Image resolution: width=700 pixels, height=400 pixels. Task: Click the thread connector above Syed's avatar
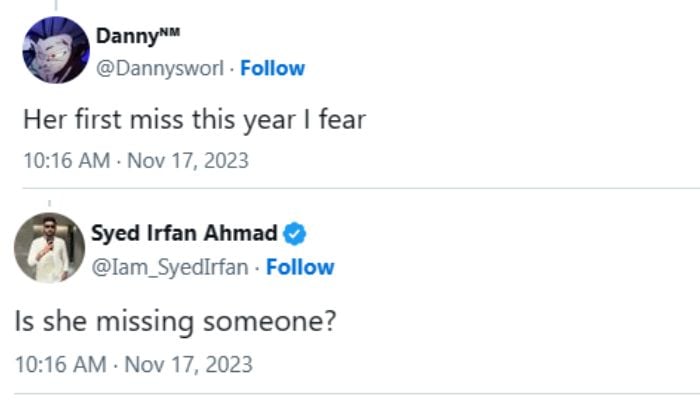pyautogui.click(x=50, y=204)
